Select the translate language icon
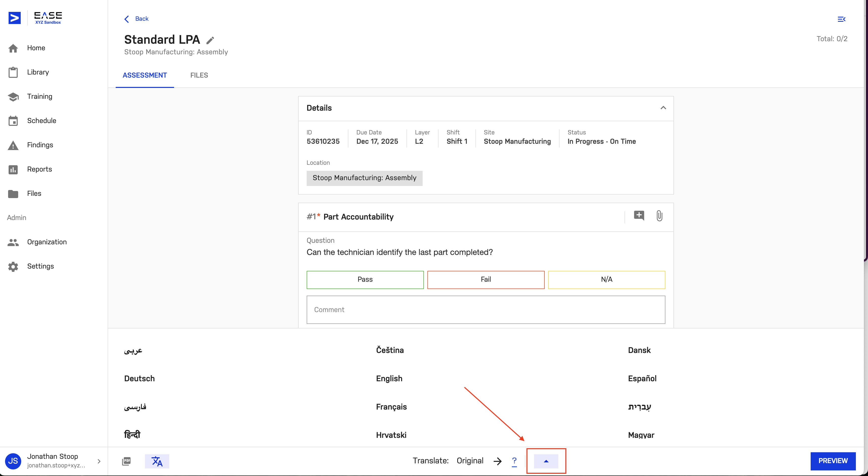The width and height of the screenshot is (868, 476). tap(157, 461)
